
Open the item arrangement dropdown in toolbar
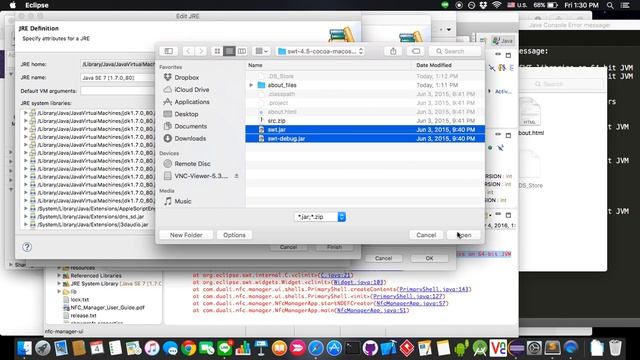tap(261, 51)
